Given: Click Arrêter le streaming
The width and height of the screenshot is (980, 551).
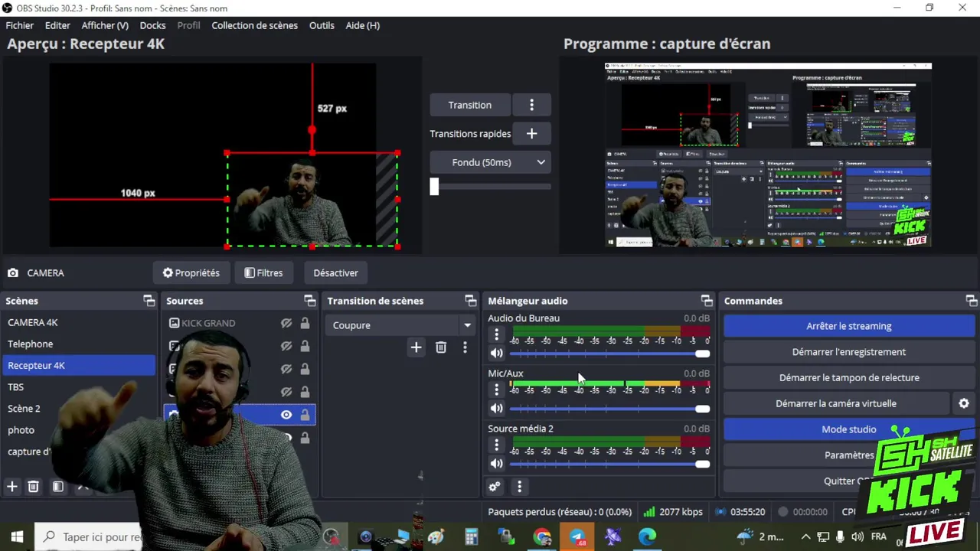Looking at the screenshot, I should click(x=848, y=326).
